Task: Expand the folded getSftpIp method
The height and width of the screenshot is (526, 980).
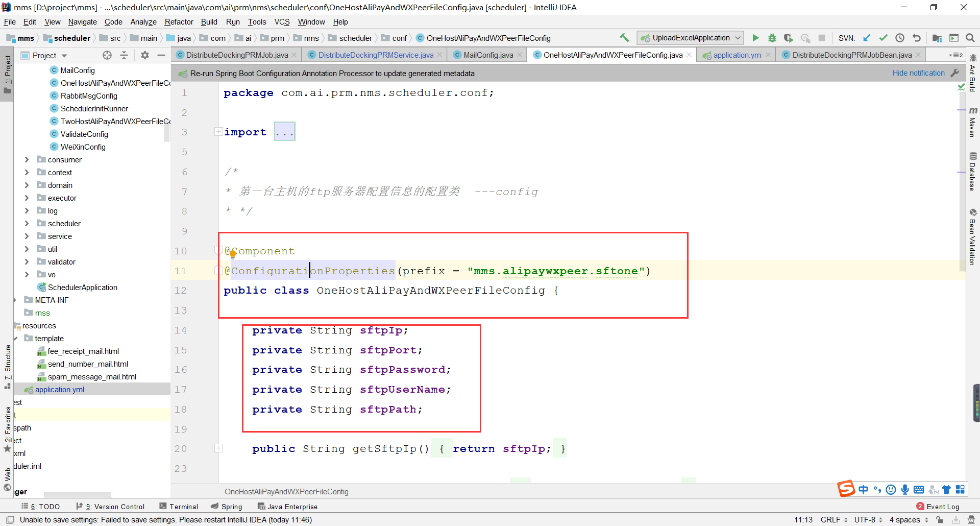Action: [x=218, y=448]
